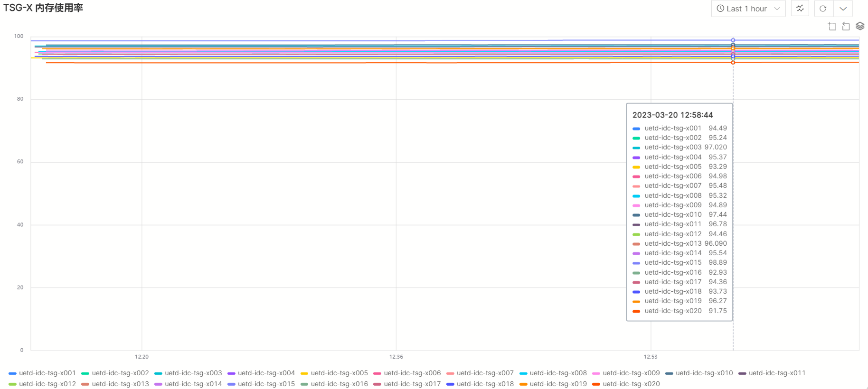Select the area zoom tool icon
Screen dimensions: 868x389
(832, 27)
